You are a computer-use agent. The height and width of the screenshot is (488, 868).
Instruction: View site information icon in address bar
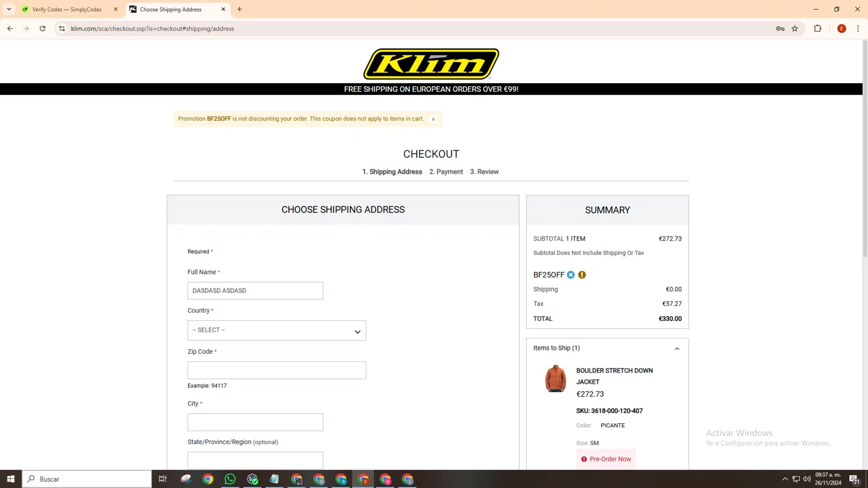[x=62, y=28]
